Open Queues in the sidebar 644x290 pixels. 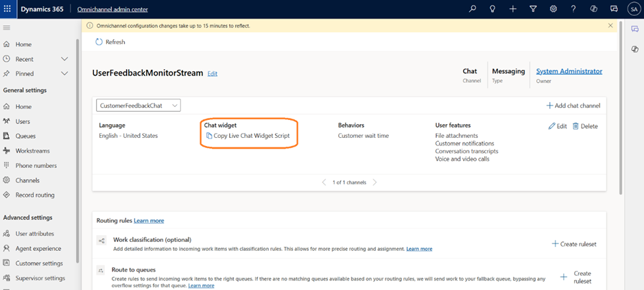click(25, 136)
